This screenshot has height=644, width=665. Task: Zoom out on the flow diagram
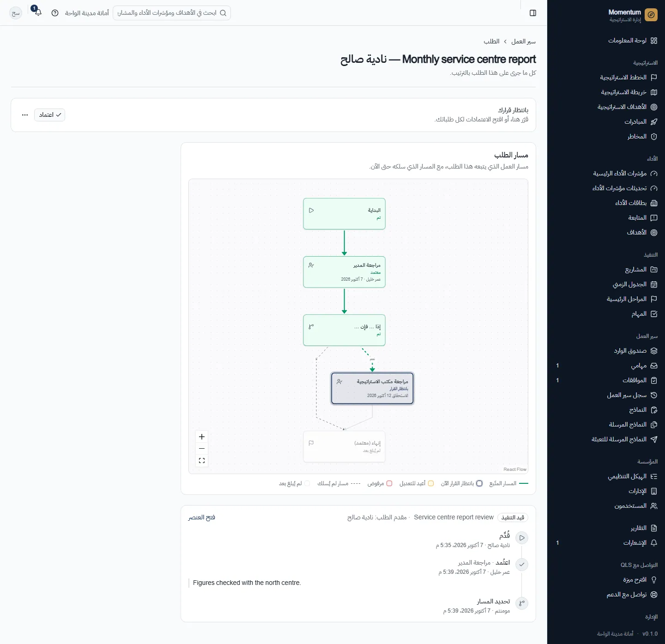click(x=202, y=449)
